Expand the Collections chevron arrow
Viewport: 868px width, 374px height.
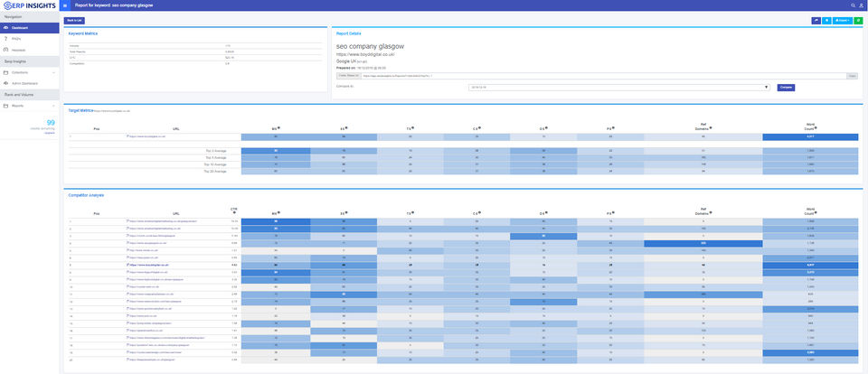tap(53, 72)
